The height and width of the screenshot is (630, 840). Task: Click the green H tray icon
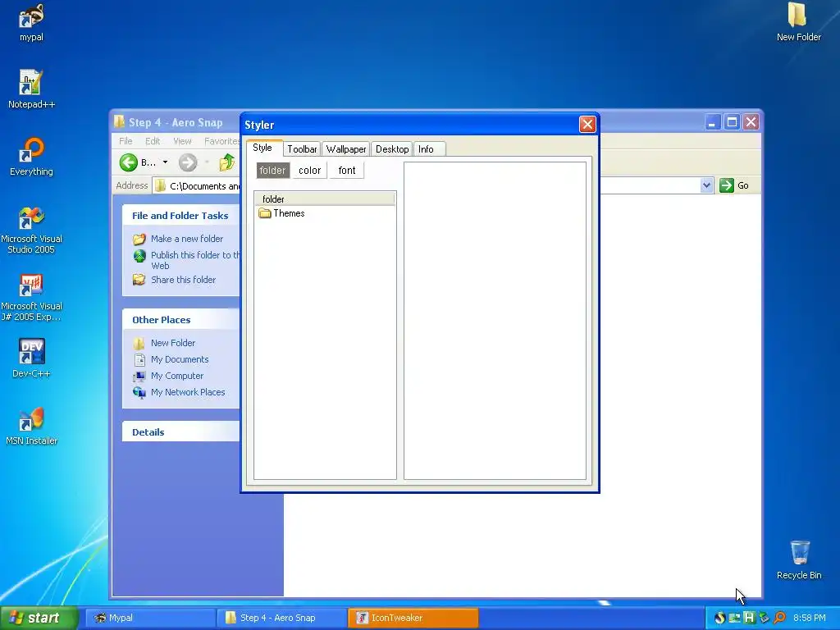tap(749, 618)
